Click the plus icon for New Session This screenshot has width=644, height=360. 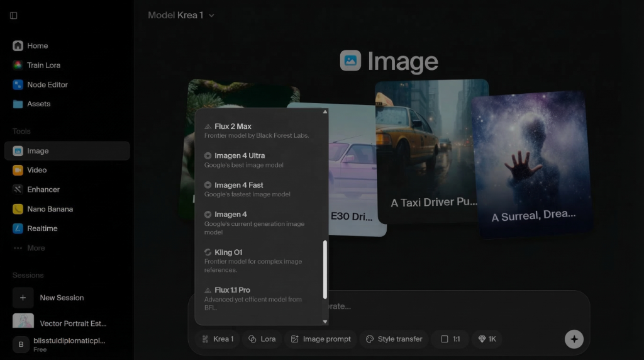(23, 298)
